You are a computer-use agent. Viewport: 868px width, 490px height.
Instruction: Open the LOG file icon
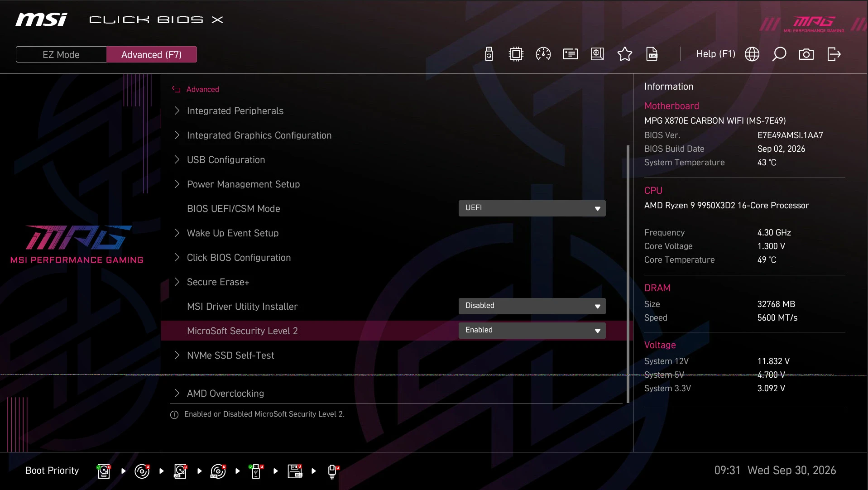point(652,54)
